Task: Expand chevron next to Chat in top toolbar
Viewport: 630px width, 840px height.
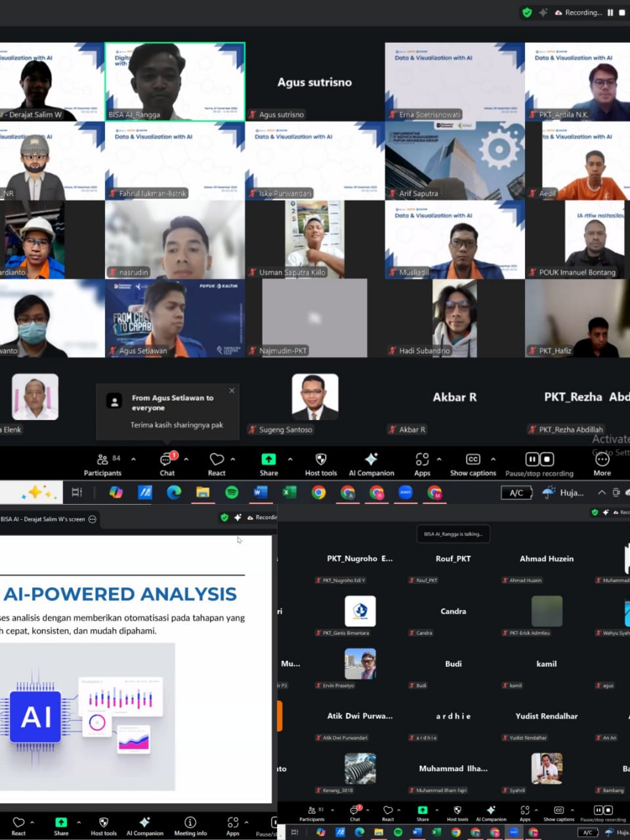Action: pyautogui.click(x=186, y=459)
